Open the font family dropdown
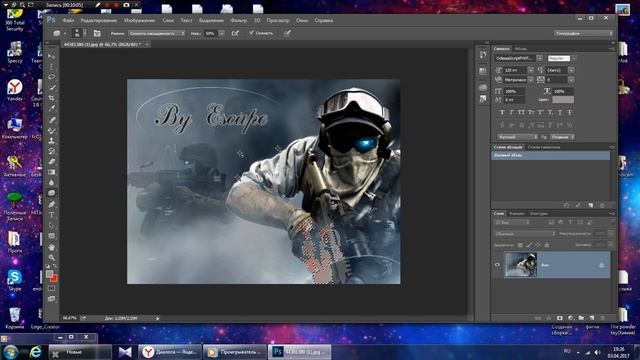Screen dimensions: 640x360 (540, 58)
